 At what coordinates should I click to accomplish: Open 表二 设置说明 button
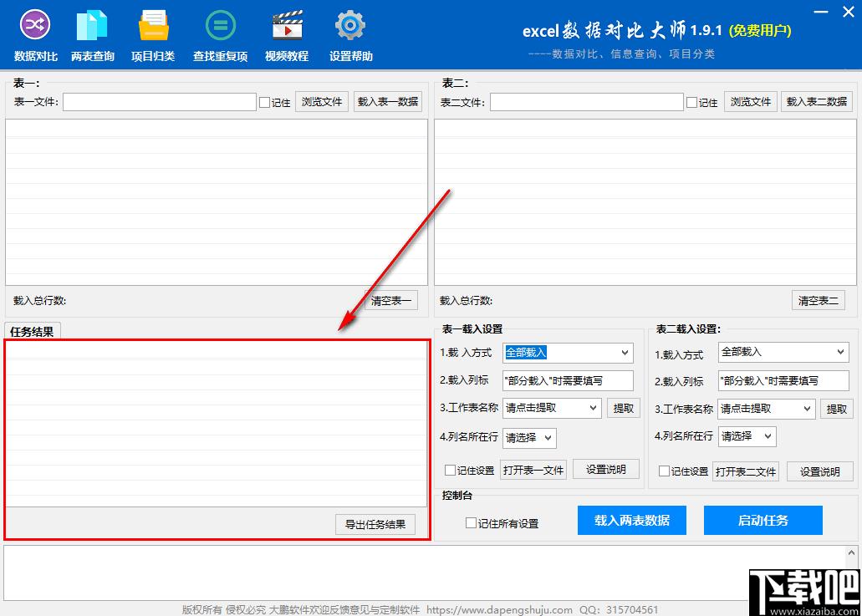(819, 471)
